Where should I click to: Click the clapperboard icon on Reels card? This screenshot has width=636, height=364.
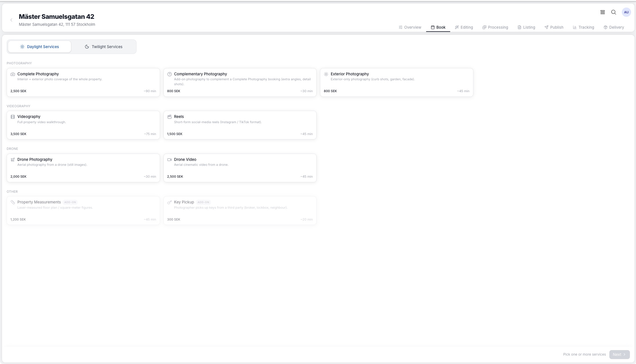(170, 117)
